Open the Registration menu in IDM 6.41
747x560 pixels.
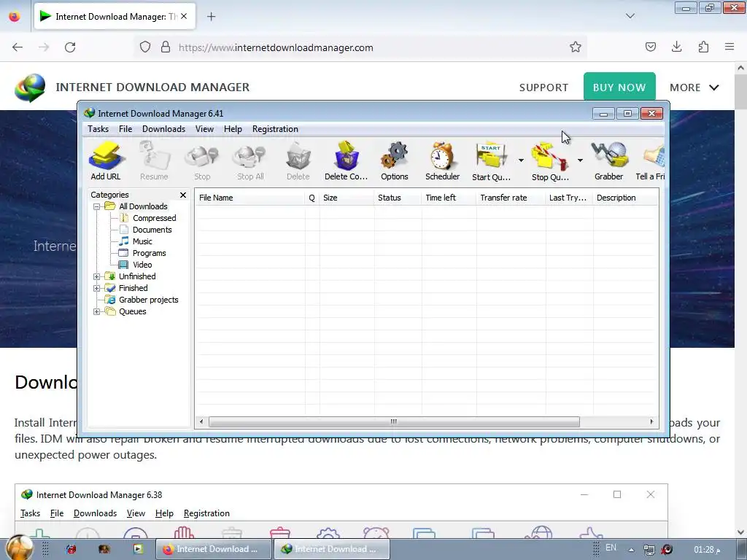275,129
